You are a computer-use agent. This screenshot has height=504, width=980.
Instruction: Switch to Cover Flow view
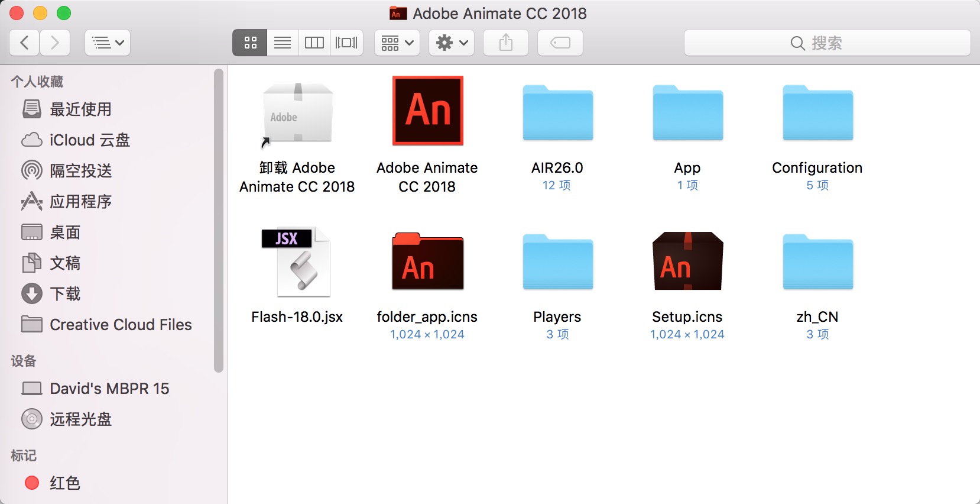click(x=346, y=43)
